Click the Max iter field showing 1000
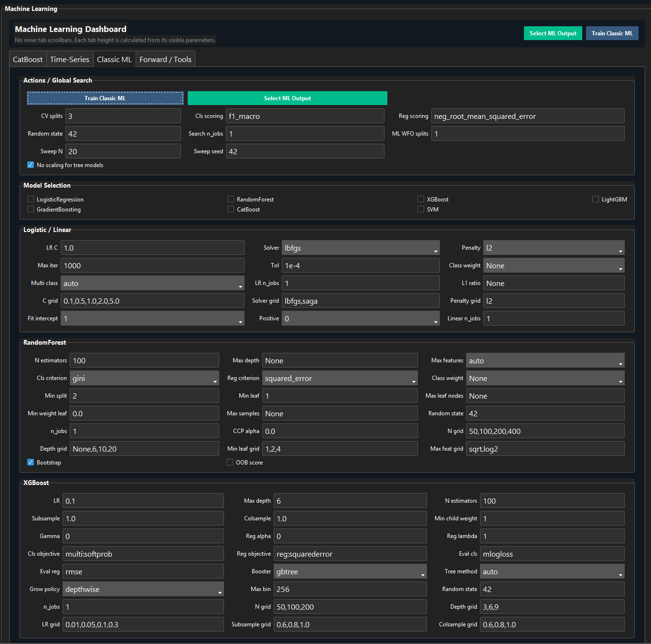The image size is (651, 644). [x=152, y=265]
